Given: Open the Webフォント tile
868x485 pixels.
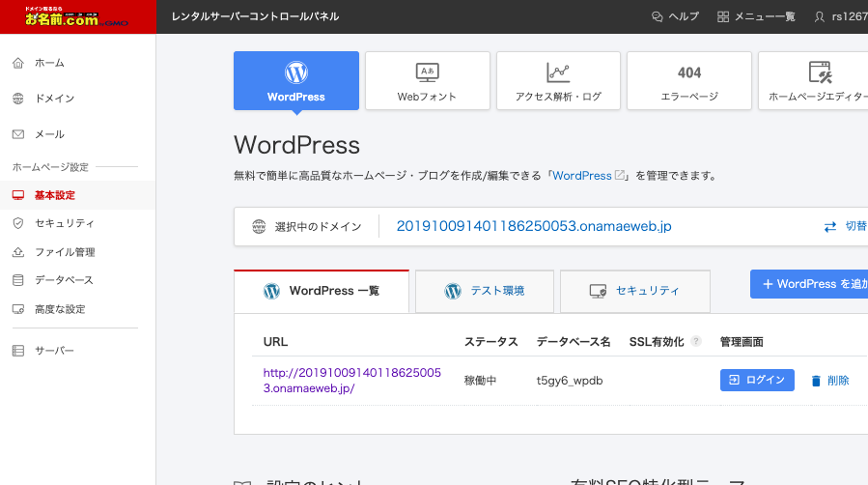Looking at the screenshot, I should [x=427, y=81].
